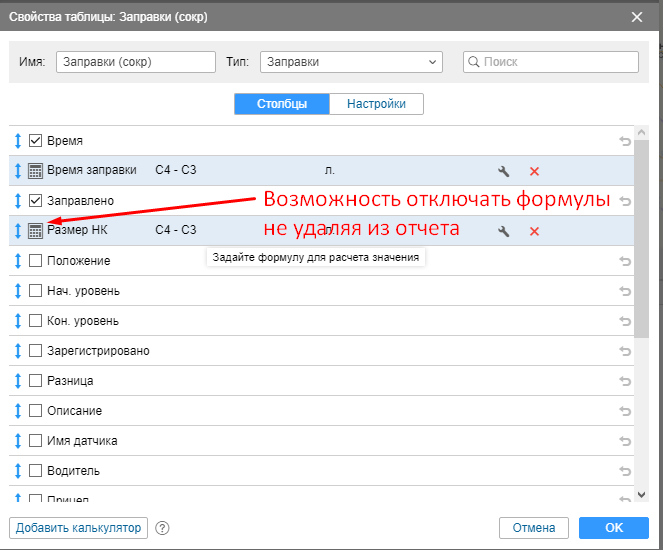Click reorder arrow handle for Разница row
663x550 pixels.
point(18,381)
